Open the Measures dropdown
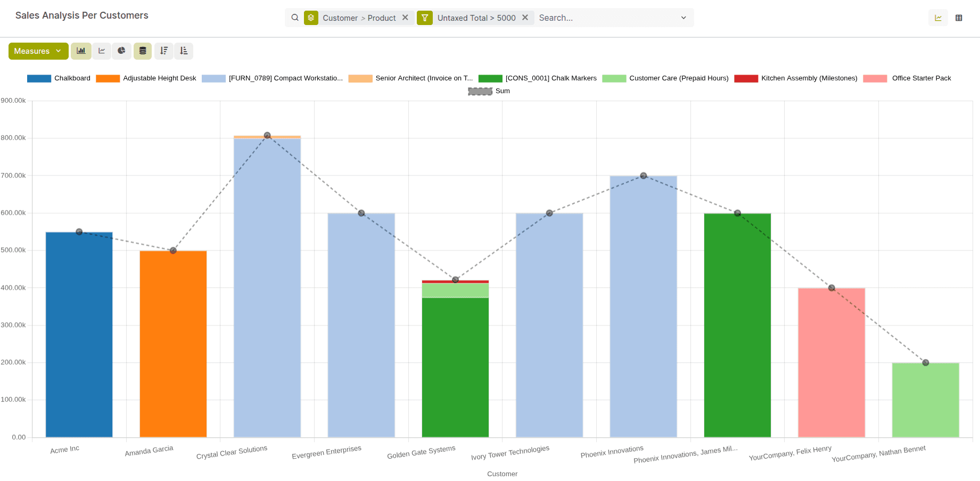Screen dimensions: 980x481 pos(38,51)
